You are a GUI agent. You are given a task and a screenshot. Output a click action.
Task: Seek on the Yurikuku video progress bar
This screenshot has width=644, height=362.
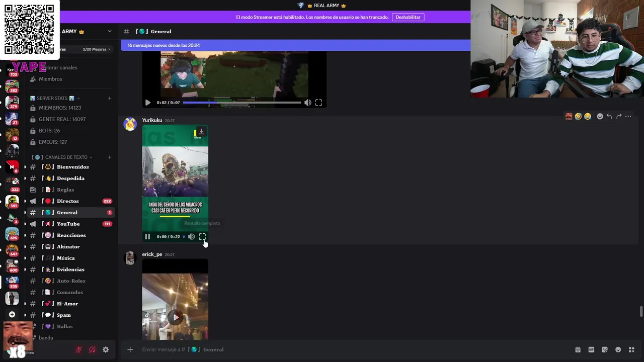(184, 236)
